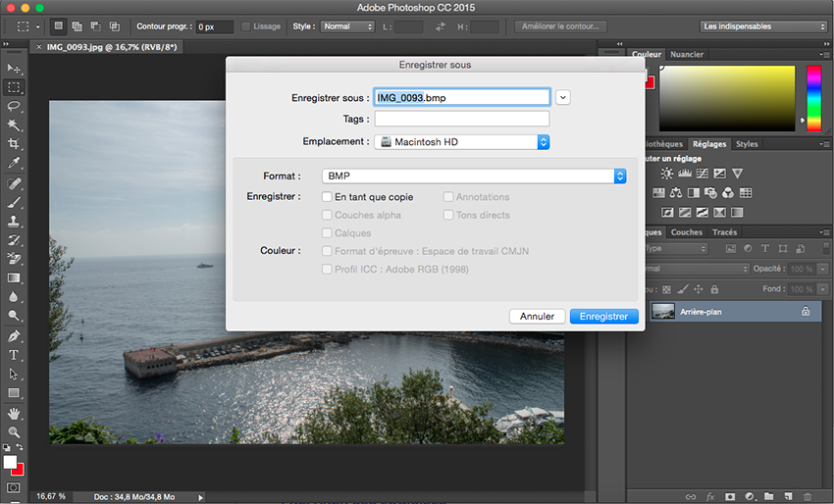
Task: Activate the Hand tool
Action: (x=14, y=413)
